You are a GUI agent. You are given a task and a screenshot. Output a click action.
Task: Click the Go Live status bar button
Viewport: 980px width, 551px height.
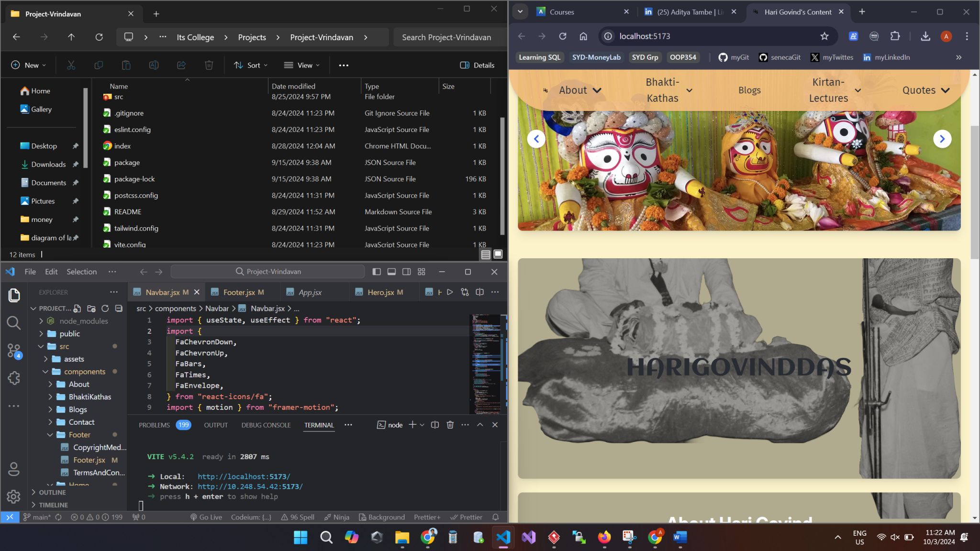[x=206, y=517]
